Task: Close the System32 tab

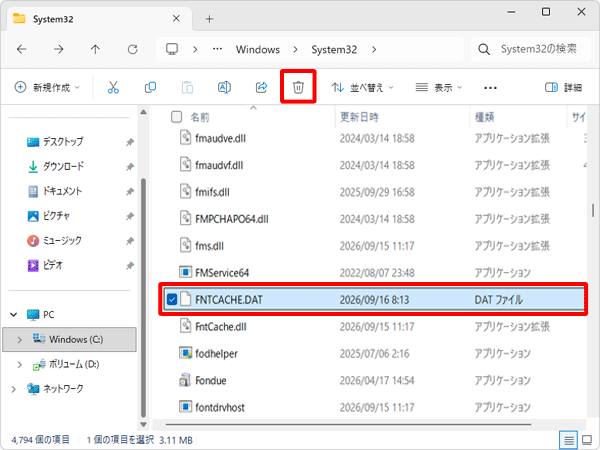Action: 176,18
